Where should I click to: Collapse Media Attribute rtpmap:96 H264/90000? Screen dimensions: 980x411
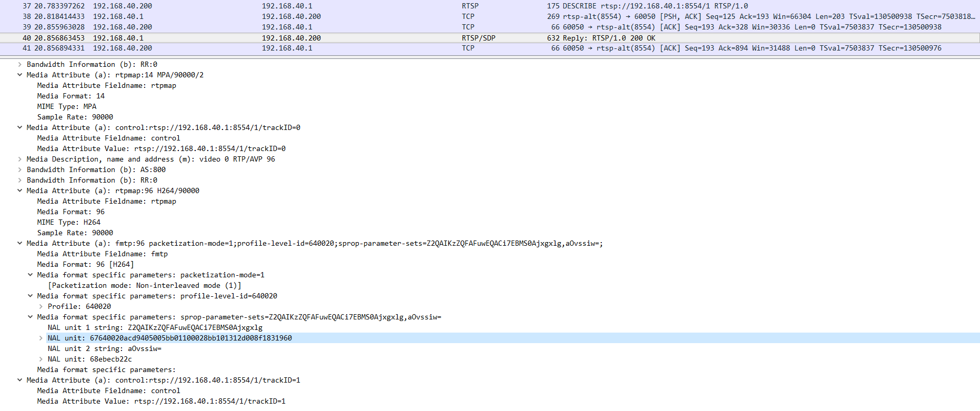[19, 191]
